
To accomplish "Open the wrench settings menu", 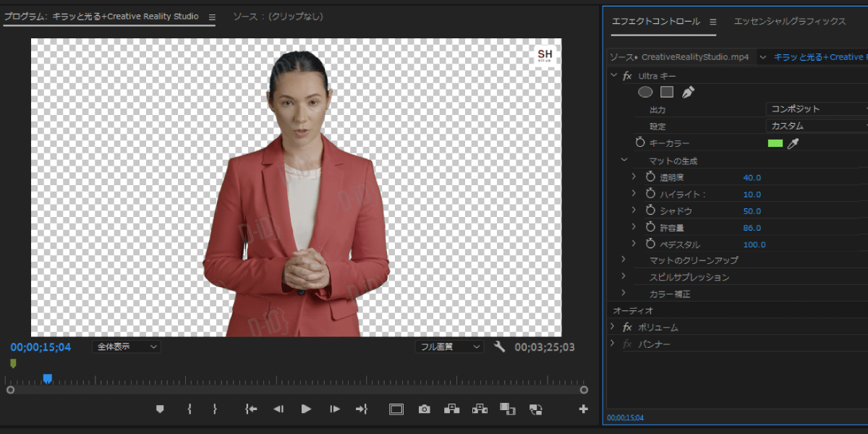I will tap(499, 346).
